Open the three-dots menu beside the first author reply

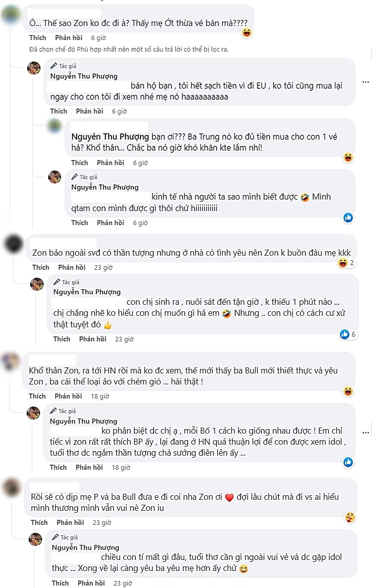pos(365,82)
